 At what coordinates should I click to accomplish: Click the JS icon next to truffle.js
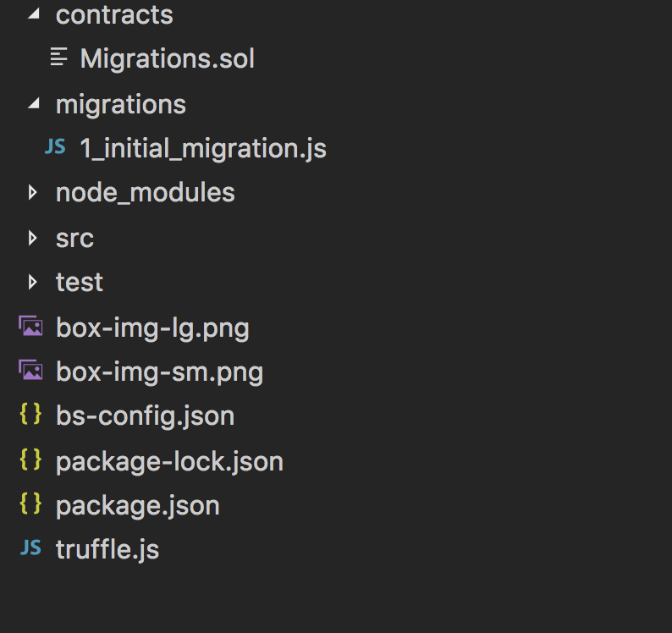click(x=30, y=548)
